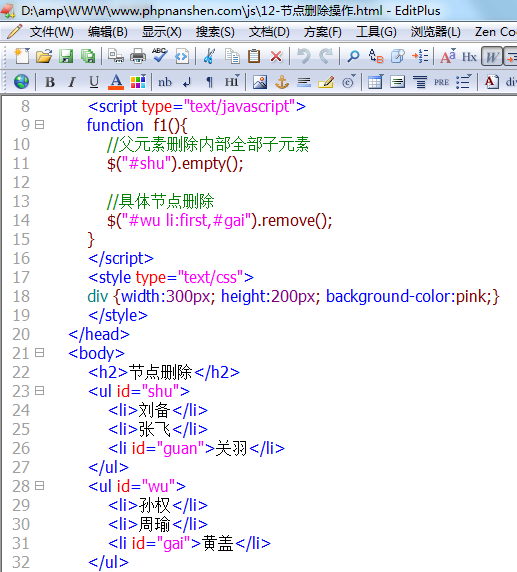This screenshot has height=572, width=517.
Task: Insert non-breaking space with nb icon
Action: pos(165,82)
